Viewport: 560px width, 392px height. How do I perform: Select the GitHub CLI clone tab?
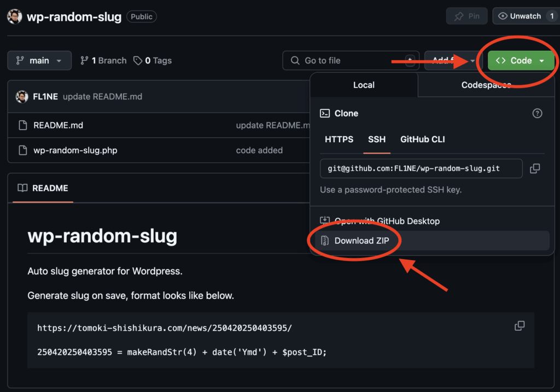(x=423, y=139)
